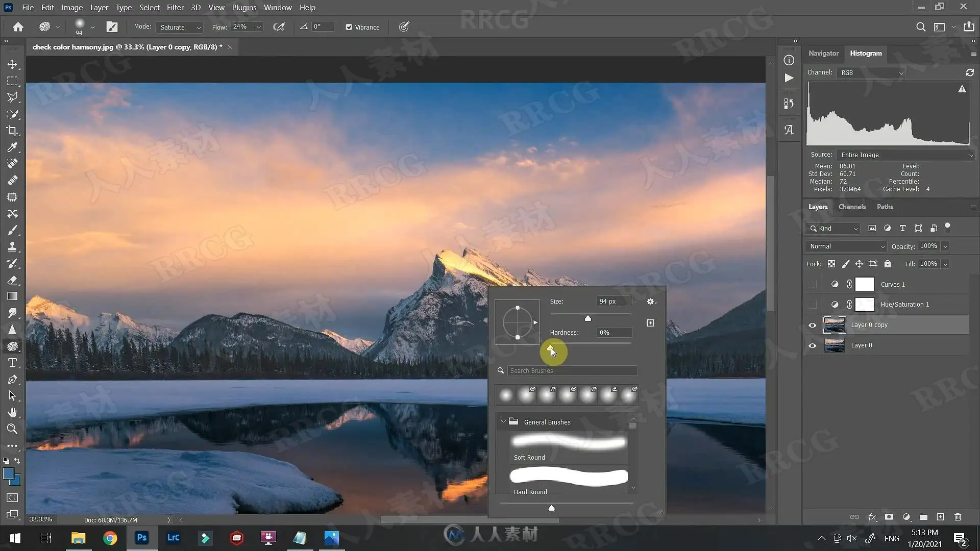Screen dimensions: 980x551
Task: Toggle lock position of layer
Action: point(859,264)
